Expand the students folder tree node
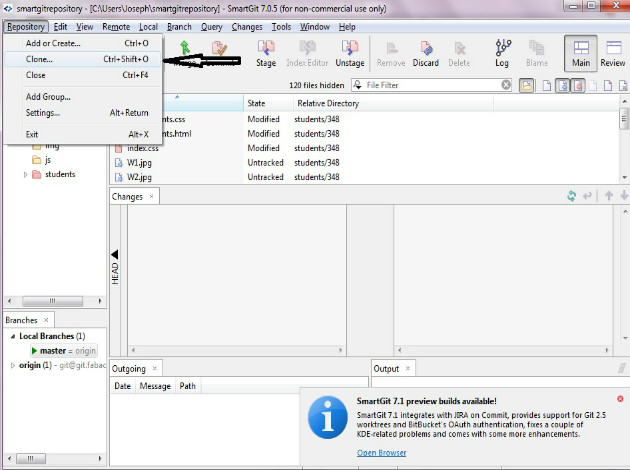 click(25, 174)
